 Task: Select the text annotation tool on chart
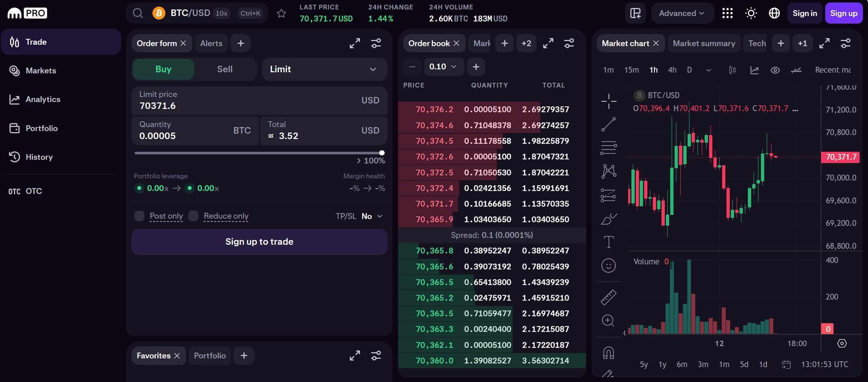click(609, 242)
